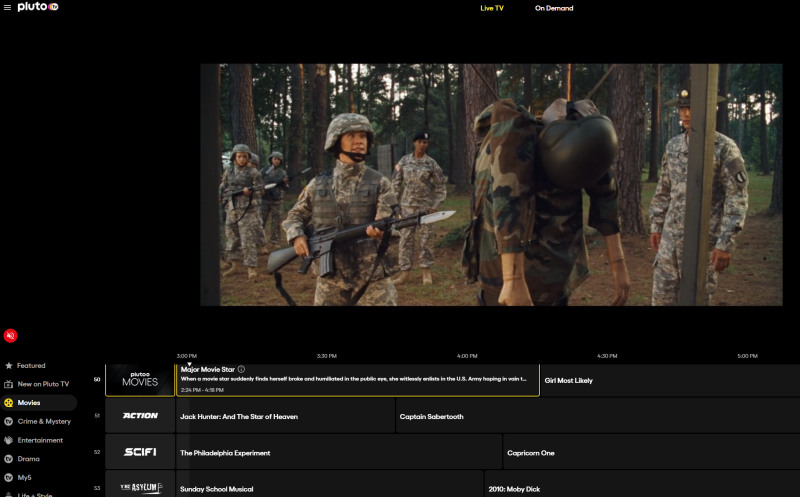The width and height of the screenshot is (800, 497).
Task: Select the SciFi channel logo
Action: click(140, 452)
